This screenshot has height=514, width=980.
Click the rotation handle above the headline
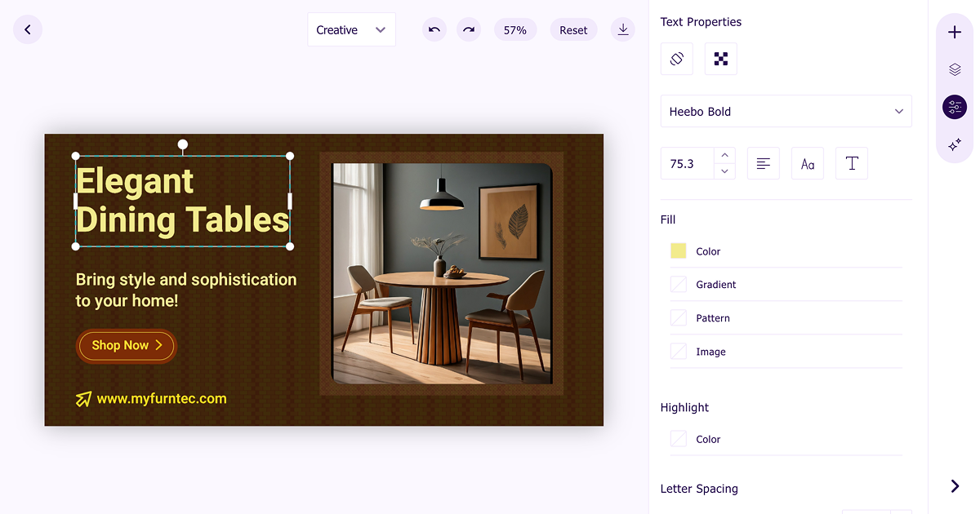click(x=183, y=144)
